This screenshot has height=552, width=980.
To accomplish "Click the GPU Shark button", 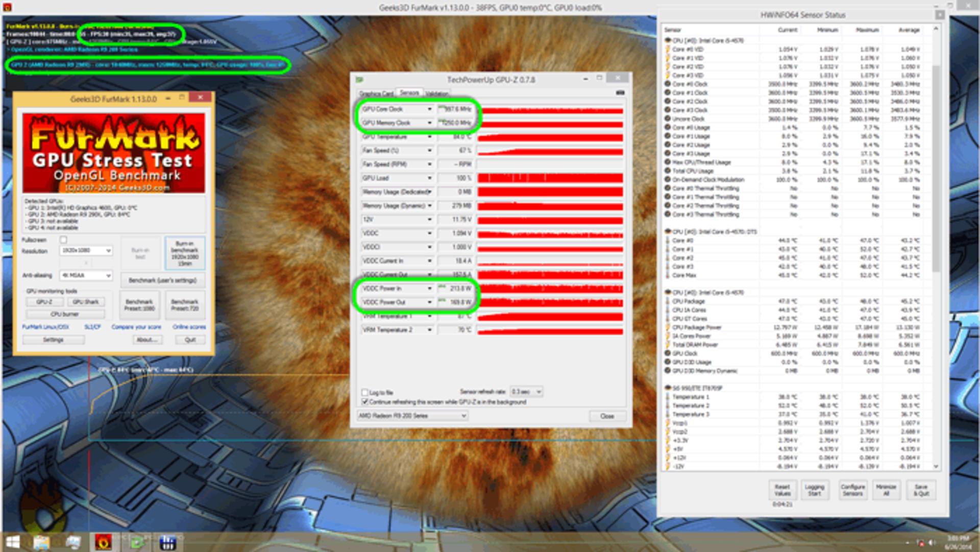I will coord(85,302).
